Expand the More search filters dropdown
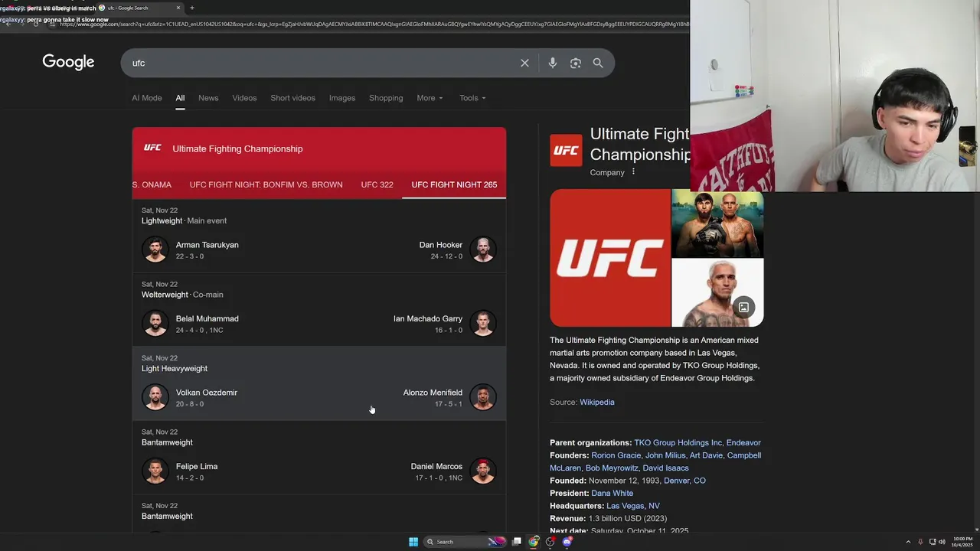 click(430, 98)
